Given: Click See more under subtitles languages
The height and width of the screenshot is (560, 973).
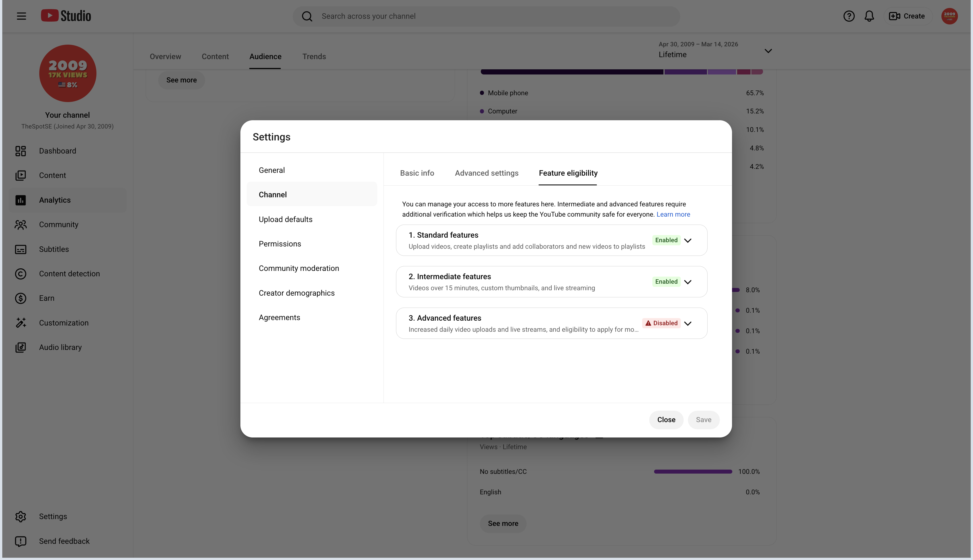Looking at the screenshot, I should [x=503, y=523].
